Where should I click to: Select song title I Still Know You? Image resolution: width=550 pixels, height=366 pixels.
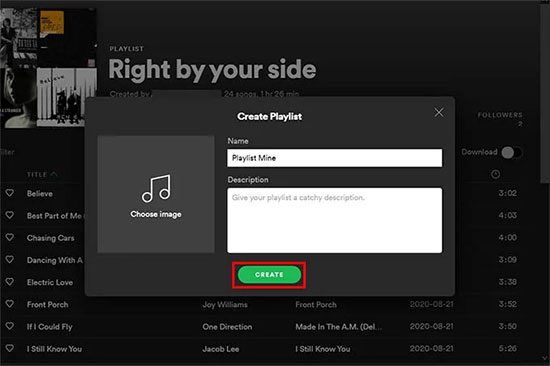pos(54,349)
